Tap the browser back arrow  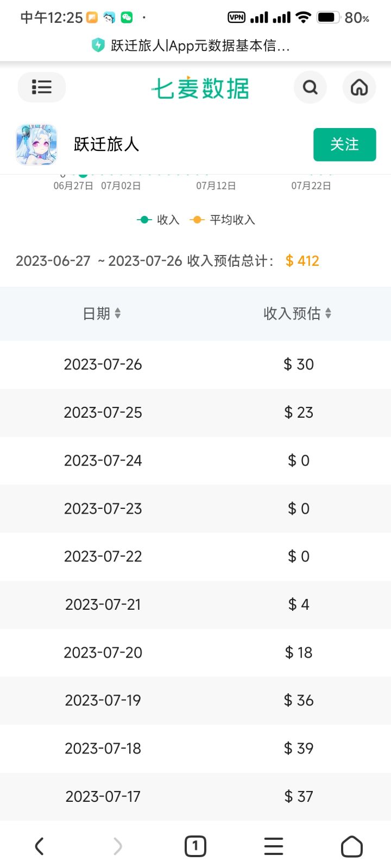coord(39,846)
